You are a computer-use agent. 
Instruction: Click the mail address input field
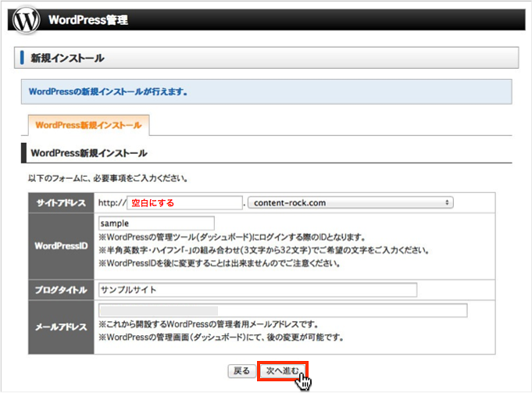point(283,310)
